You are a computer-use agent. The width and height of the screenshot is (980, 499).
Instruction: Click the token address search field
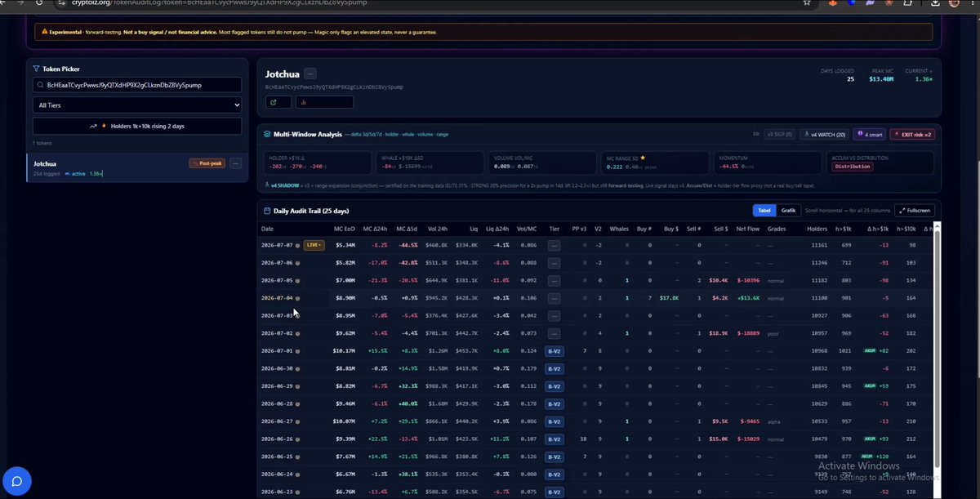[137, 85]
